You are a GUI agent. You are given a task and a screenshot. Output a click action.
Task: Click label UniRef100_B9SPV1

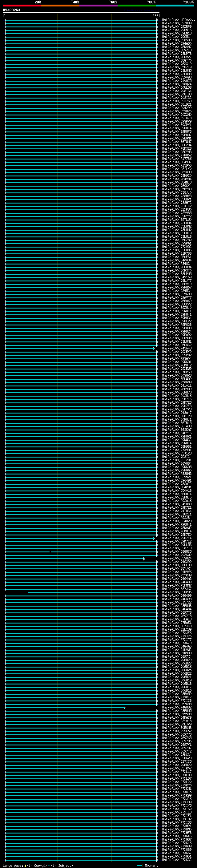[x=177, y=125]
